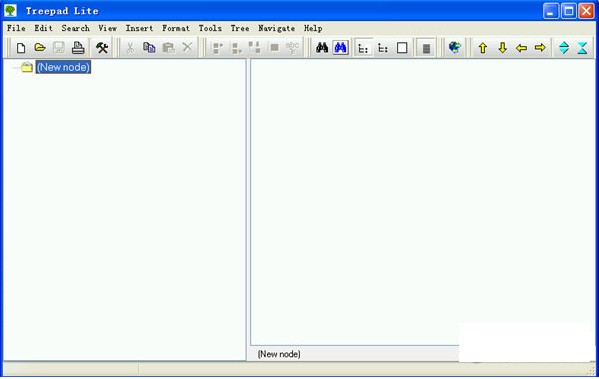Click the greyed Save diskette icon

click(59, 48)
